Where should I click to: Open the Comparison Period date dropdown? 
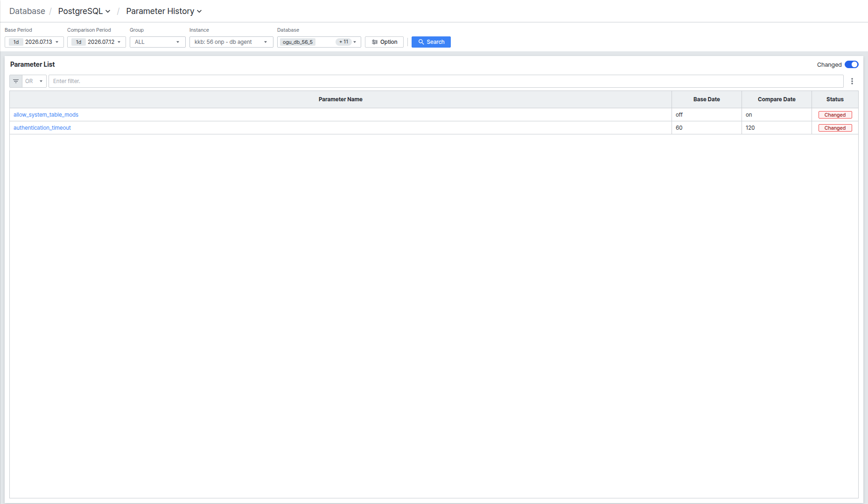pos(97,42)
